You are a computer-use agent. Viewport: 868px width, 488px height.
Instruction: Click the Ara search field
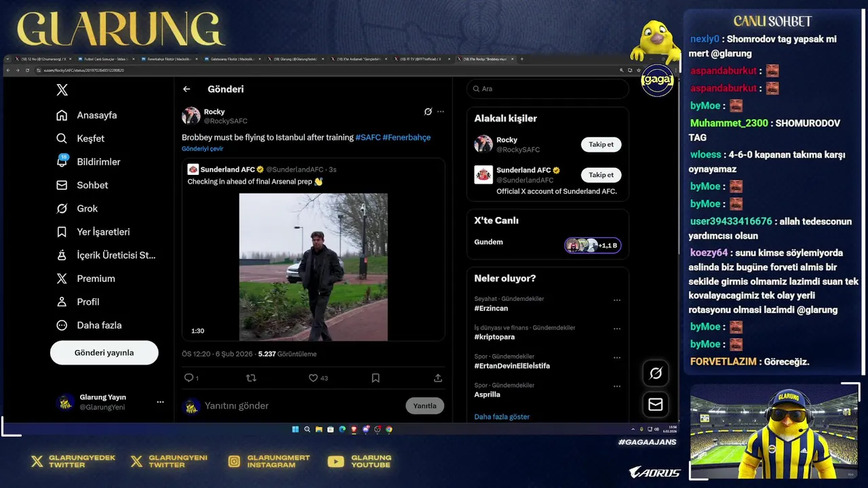click(548, 89)
